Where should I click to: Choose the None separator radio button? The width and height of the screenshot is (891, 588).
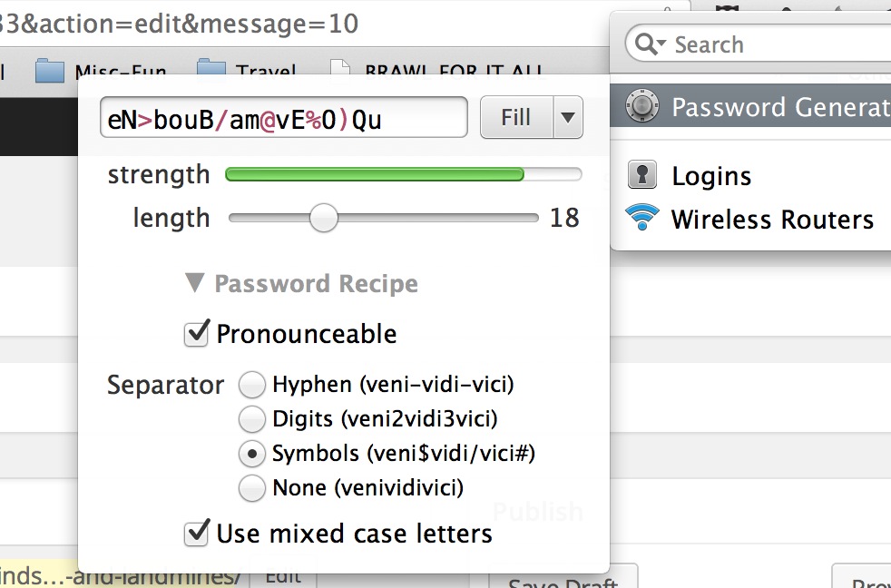coord(251,488)
